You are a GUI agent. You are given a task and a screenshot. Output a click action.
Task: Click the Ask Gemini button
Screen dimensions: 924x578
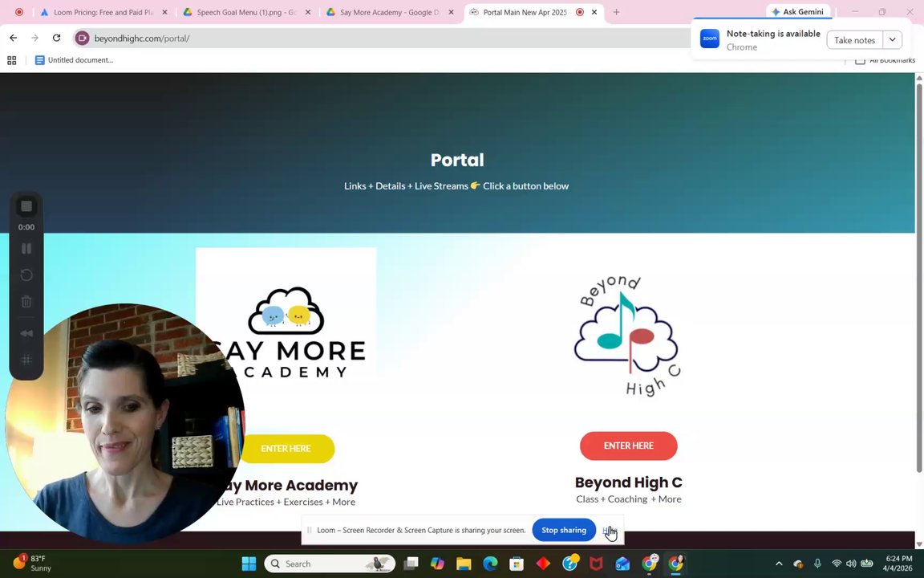coord(798,11)
